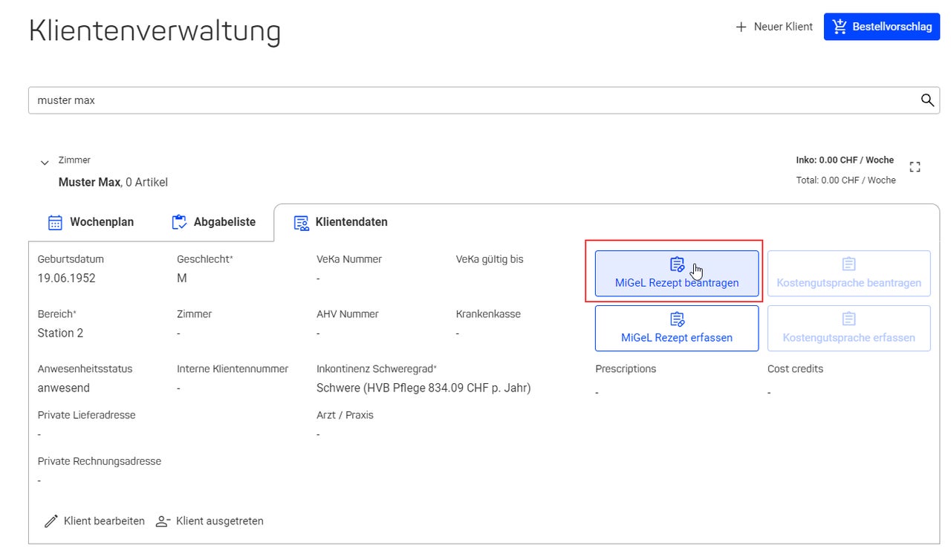This screenshot has height=560, width=951.
Task: Click the clipboard icon in MiGeL Rezept beantragen
Action: coord(677,264)
